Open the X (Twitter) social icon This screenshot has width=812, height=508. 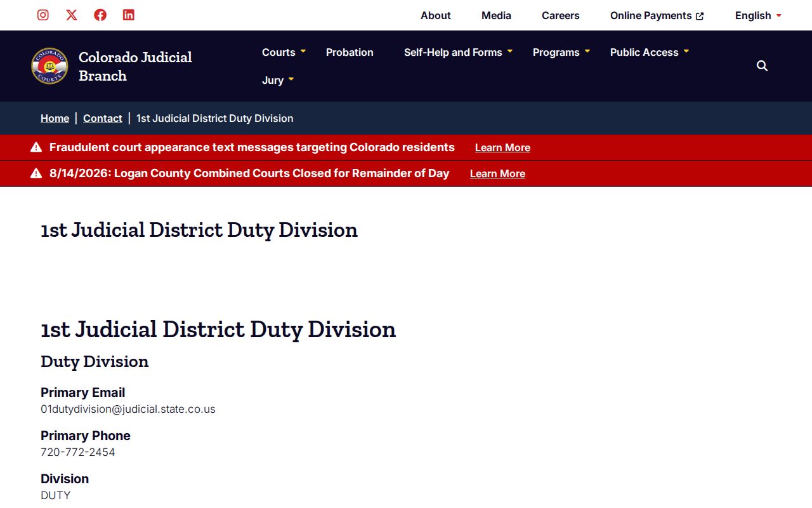coord(72,15)
